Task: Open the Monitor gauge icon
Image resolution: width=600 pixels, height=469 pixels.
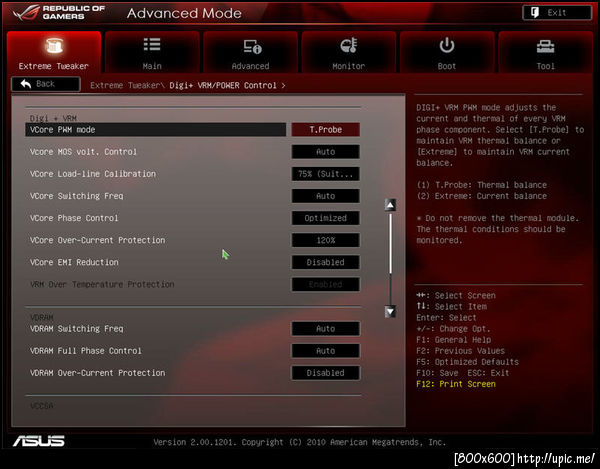Action: [x=349, y=45]
